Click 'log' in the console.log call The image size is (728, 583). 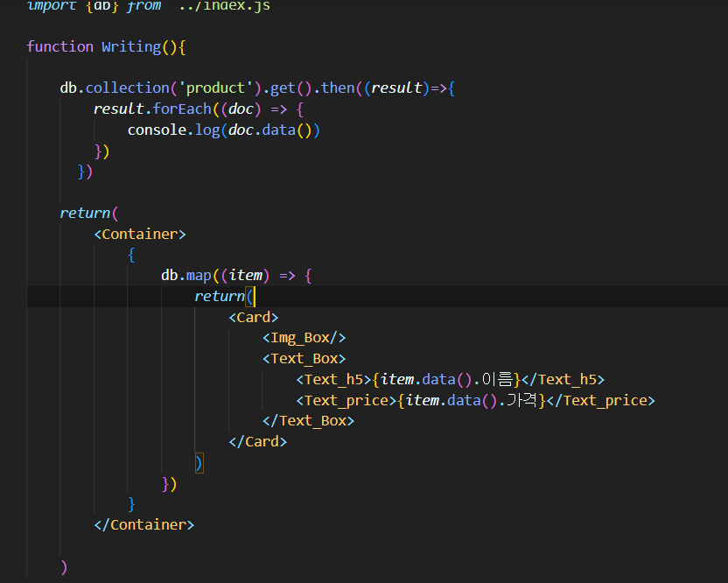[x=207, y=130]
